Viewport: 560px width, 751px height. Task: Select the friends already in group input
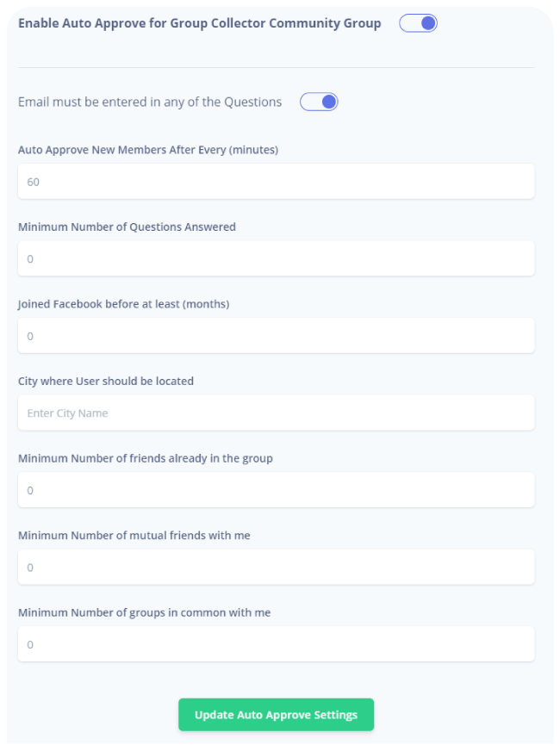[276, 489]
